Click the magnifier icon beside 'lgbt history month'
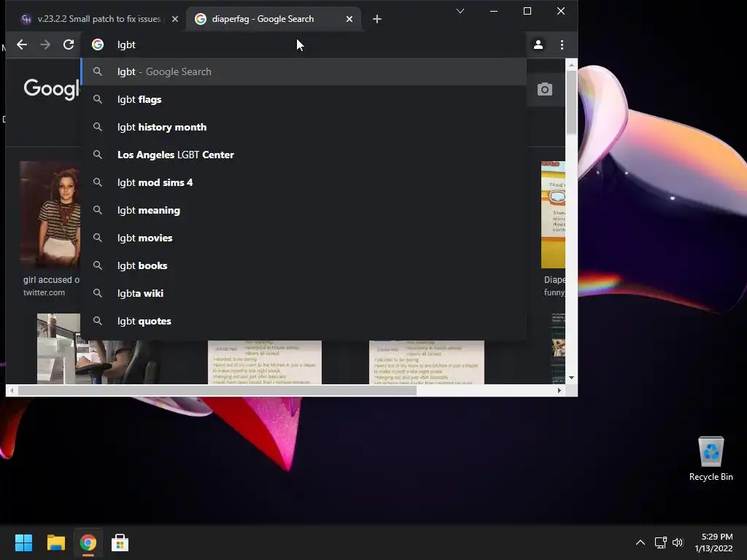 pos(98,127)
